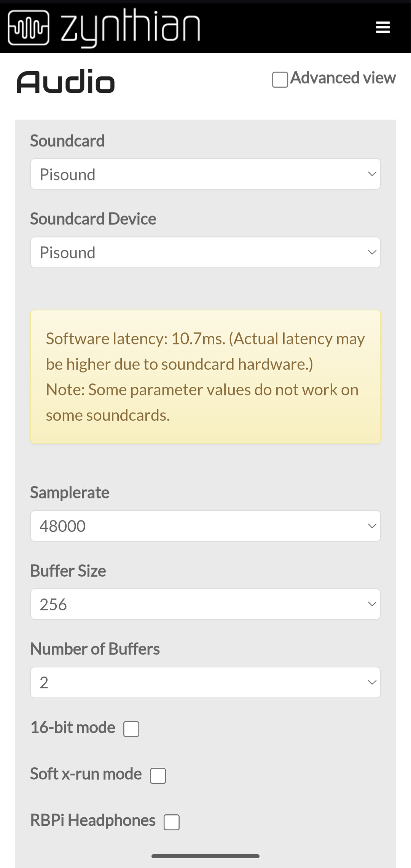This screenshot has width=411, height=868.
Task: Click the Samplerate dropdown chevron arrow
Action: [372, 526]
